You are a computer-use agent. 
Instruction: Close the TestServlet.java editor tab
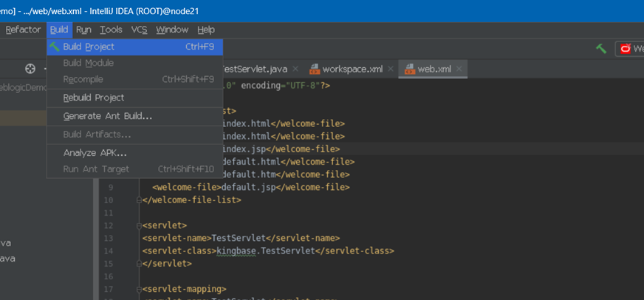(295, 69)
